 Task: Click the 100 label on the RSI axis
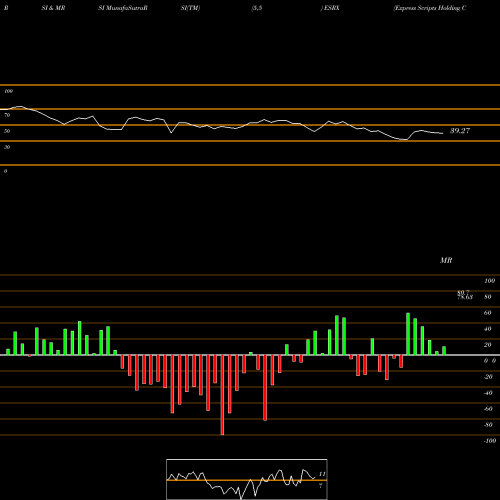tap(8, 91)
